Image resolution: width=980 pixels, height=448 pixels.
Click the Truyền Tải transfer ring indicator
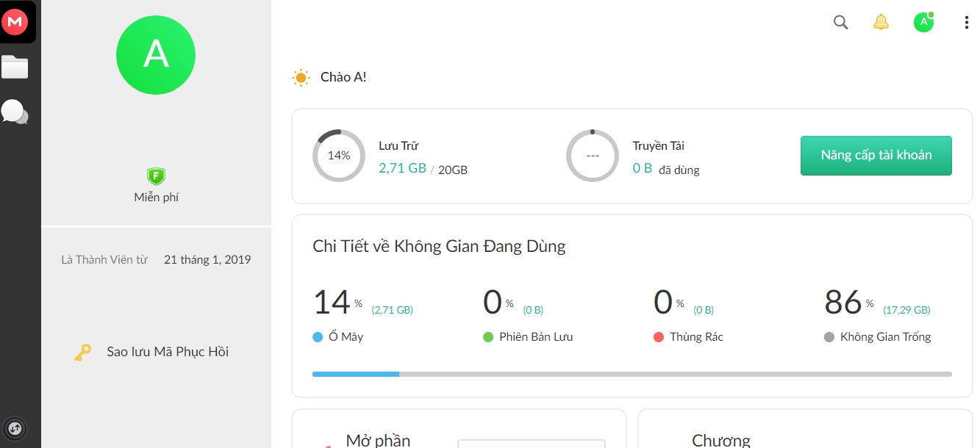(593, 156)
